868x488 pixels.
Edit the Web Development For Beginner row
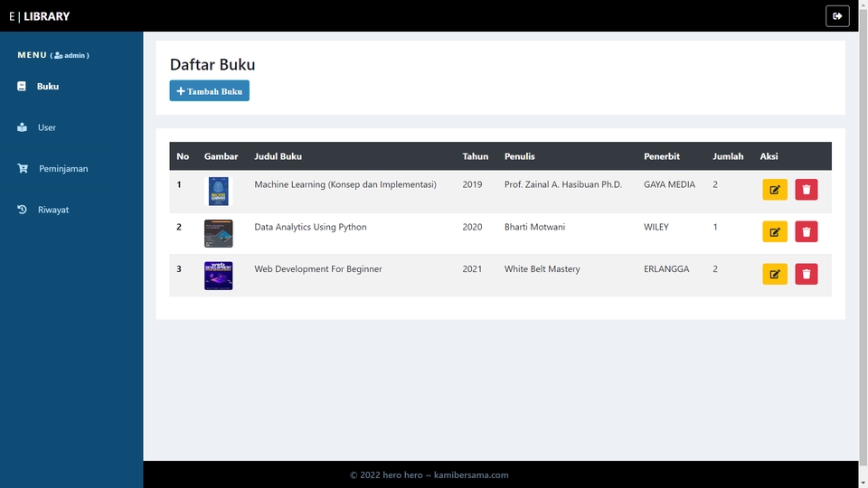[775, 275]
